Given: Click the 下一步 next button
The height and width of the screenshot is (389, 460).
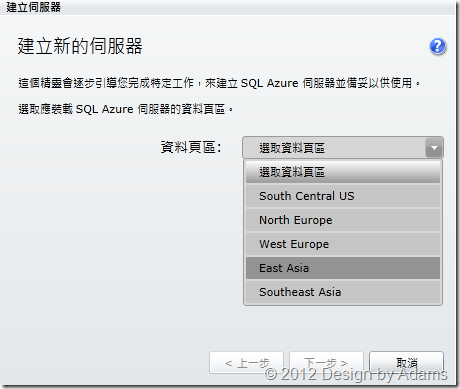Looking at the screenshot, I should pos(326,363).
